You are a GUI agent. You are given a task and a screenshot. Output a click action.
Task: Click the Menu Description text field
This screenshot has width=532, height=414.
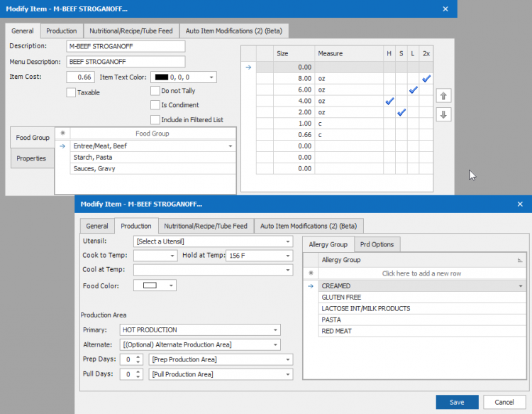pyautogui.click(x=125, y=62)
